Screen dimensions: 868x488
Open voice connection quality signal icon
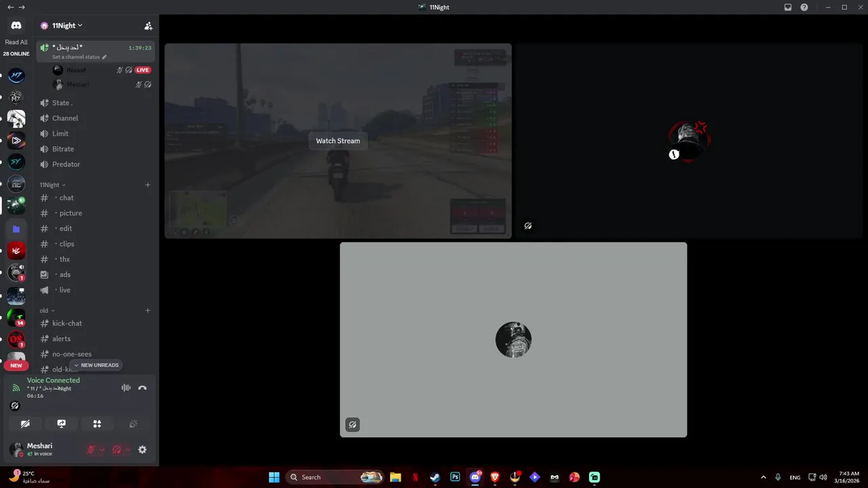[x=16, y=388]
